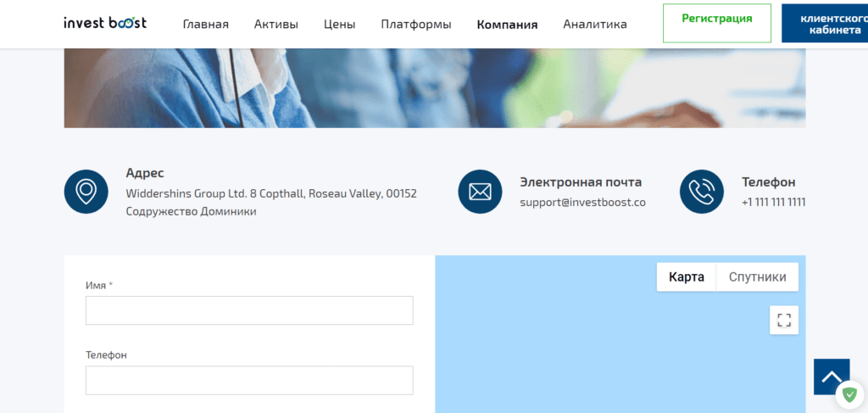The width and height of the screenshot is (868, 413).
Task: Focus the Телефон input field
Action: (x=249, y=380)
